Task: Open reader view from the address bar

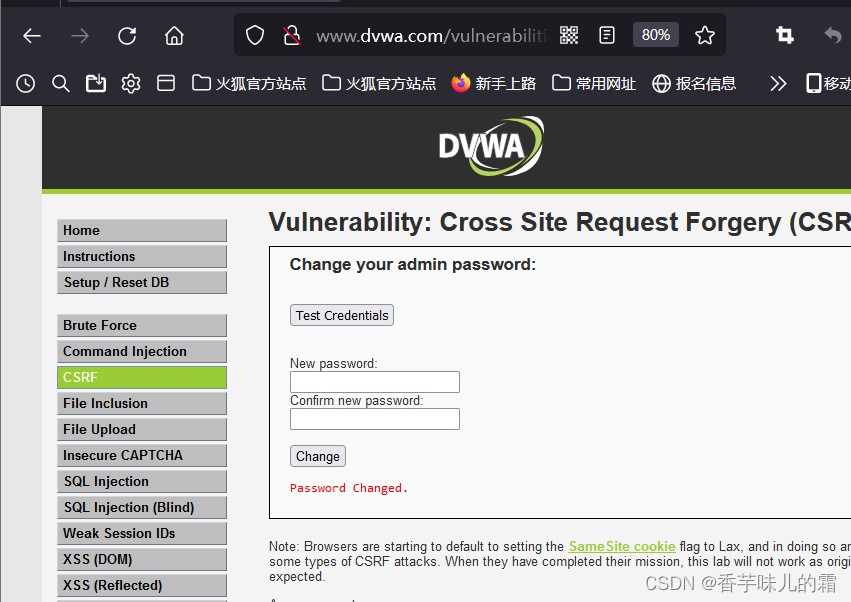Action: click(x=607, y=34)
